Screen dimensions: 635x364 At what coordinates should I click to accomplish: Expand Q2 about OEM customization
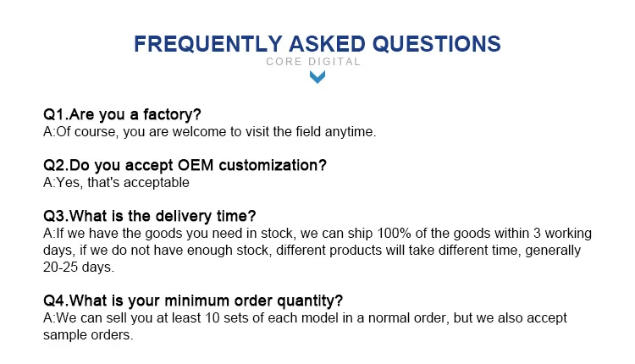pyautogui.click(x=185, y=165)
